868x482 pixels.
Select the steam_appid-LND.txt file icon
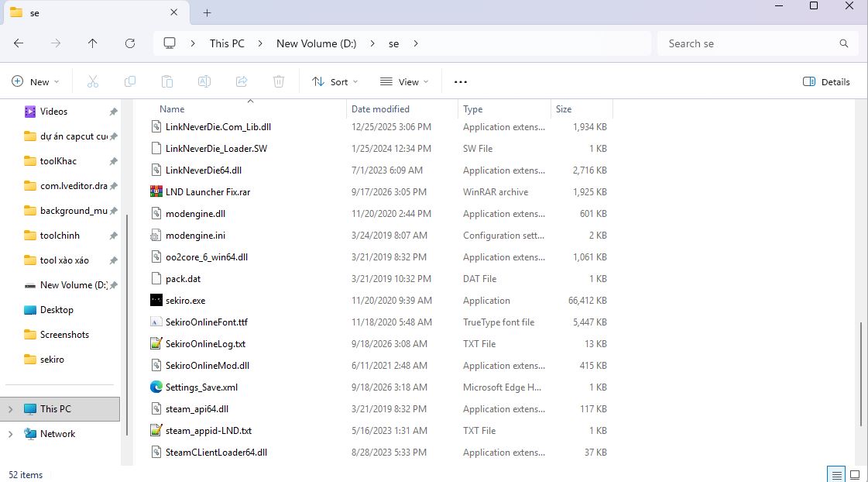(x=156, y=431)
